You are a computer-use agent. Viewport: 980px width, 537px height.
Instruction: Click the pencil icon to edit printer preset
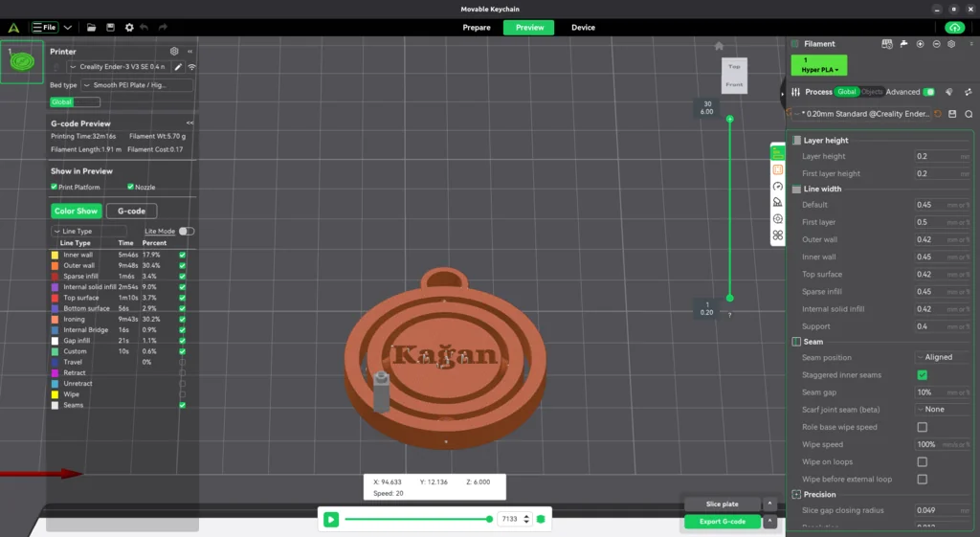click(x=178, y=67)
